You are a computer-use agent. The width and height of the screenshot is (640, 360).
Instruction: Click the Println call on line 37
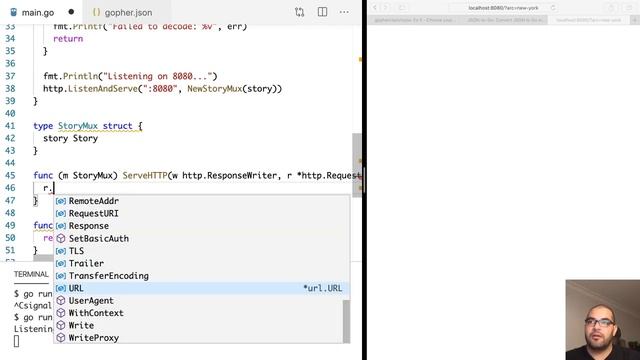(80, 76)
